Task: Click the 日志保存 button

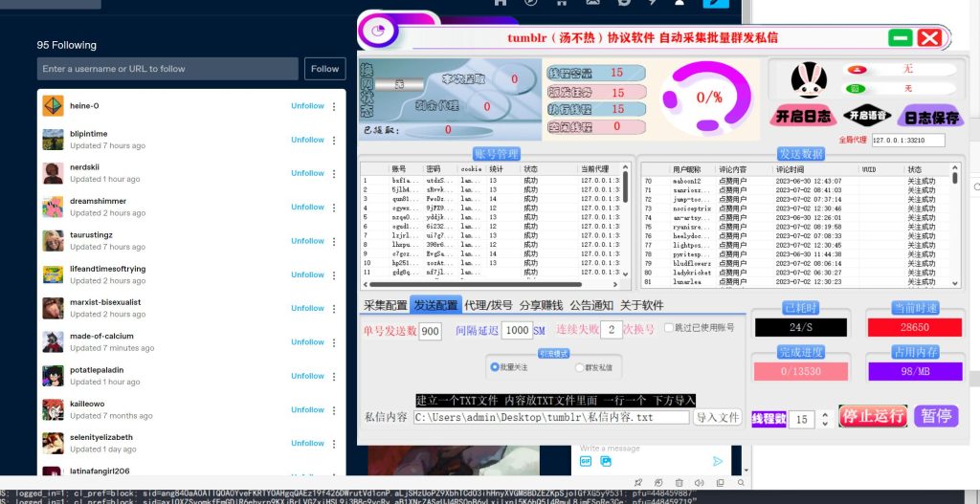Action: (931, 116)
